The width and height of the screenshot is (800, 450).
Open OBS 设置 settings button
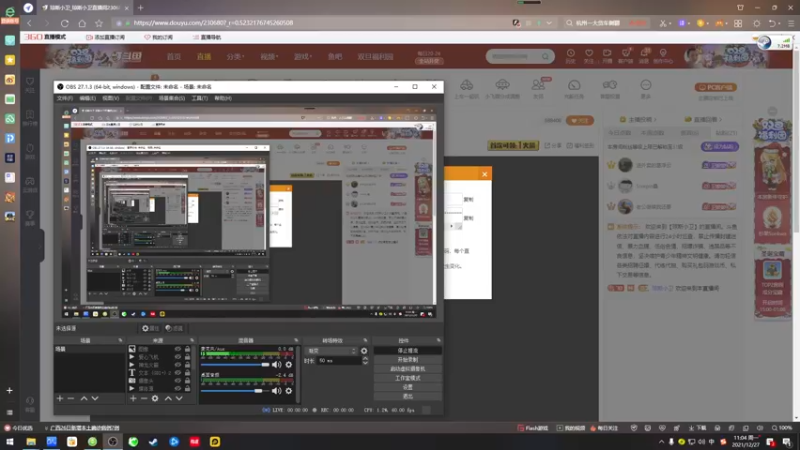pyautogui.click(x=408, y=387)
